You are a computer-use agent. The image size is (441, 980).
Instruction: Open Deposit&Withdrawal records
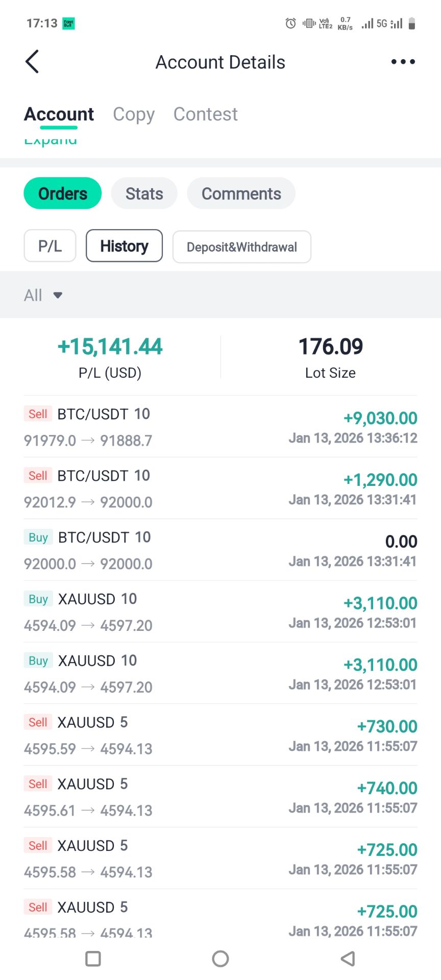tap(241, 247)
